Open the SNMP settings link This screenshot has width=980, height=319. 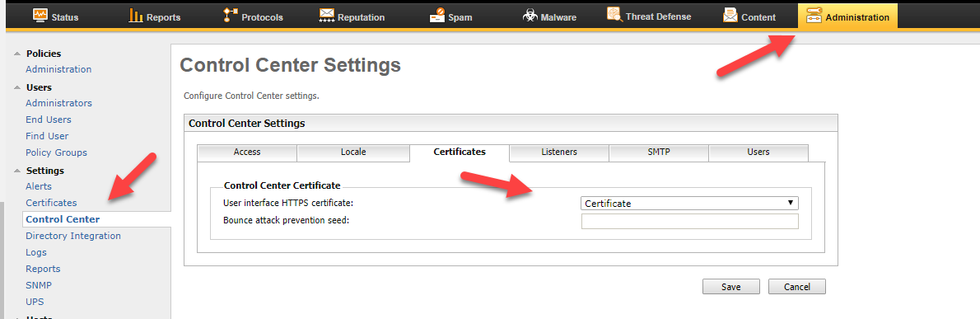click(39, 285)
